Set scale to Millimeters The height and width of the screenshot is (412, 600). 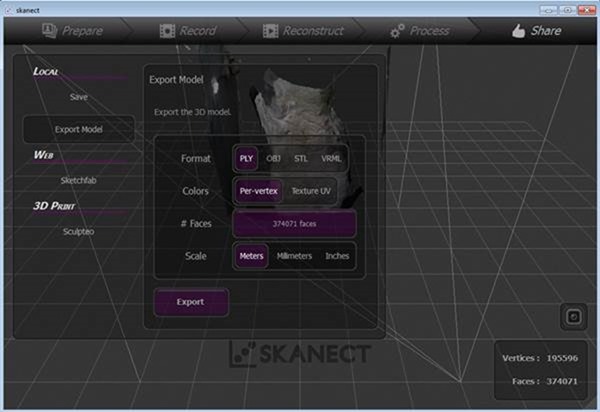[294, 256]
